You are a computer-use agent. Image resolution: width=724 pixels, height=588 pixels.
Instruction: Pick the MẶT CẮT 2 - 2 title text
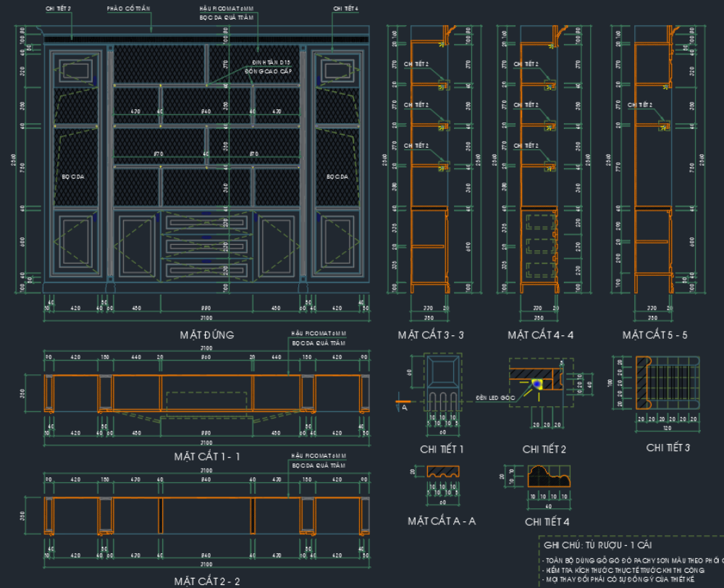(x=207, y=581)
